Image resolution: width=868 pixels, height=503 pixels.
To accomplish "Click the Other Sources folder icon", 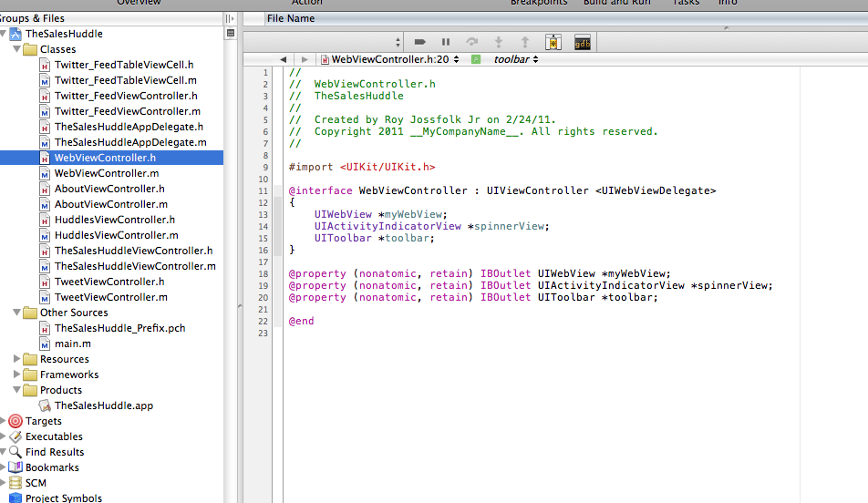I will point(30,313).
